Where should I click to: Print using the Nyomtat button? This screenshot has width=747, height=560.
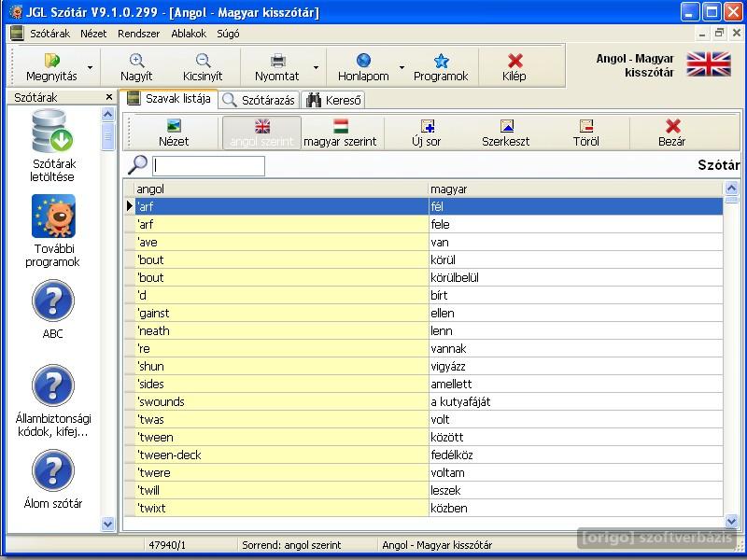[x=277, y=66]
